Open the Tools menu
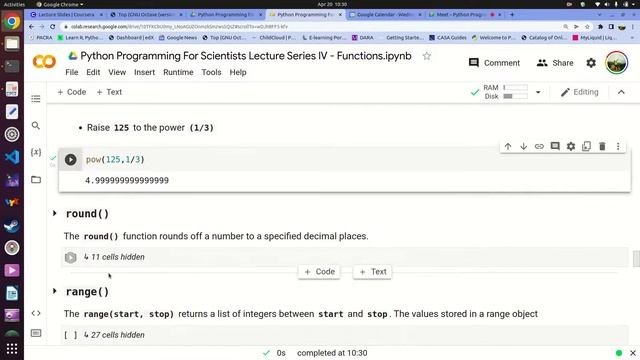This screenshot has height=360, width=640. (211, 72)
